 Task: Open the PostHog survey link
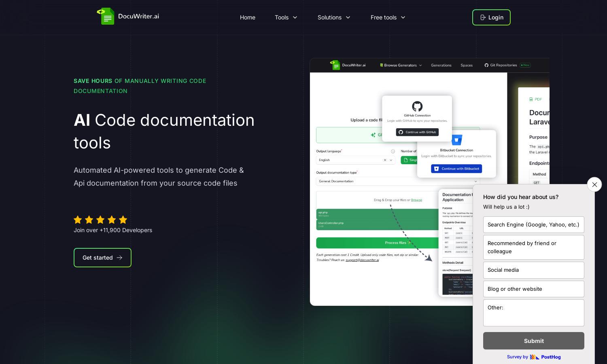coord(534,357)
